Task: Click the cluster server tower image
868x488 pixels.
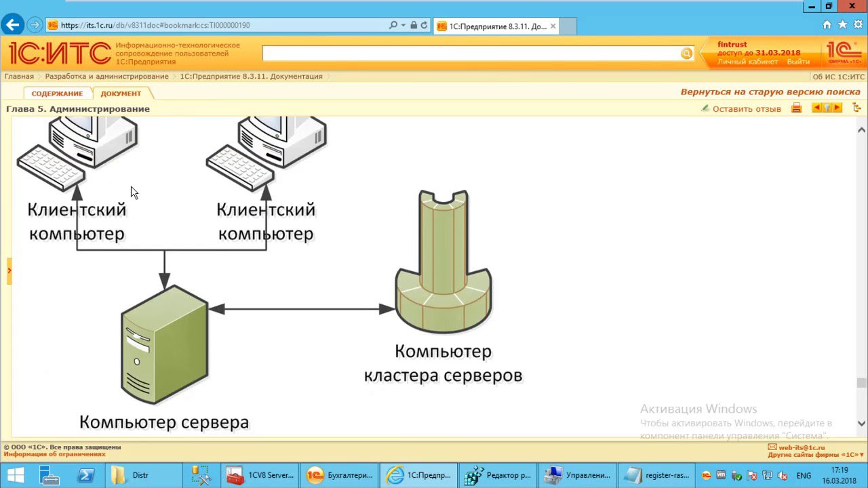Action: point(443,262)
